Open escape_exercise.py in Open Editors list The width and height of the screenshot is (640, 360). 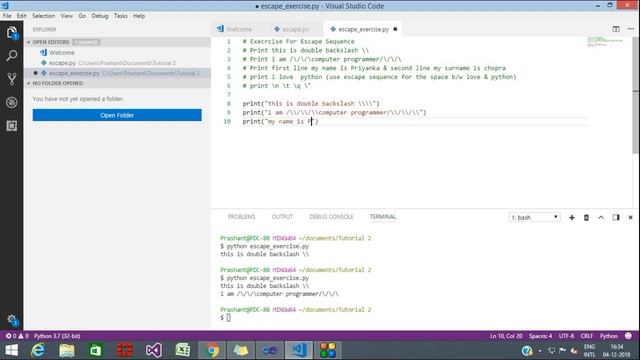[118, 73]
